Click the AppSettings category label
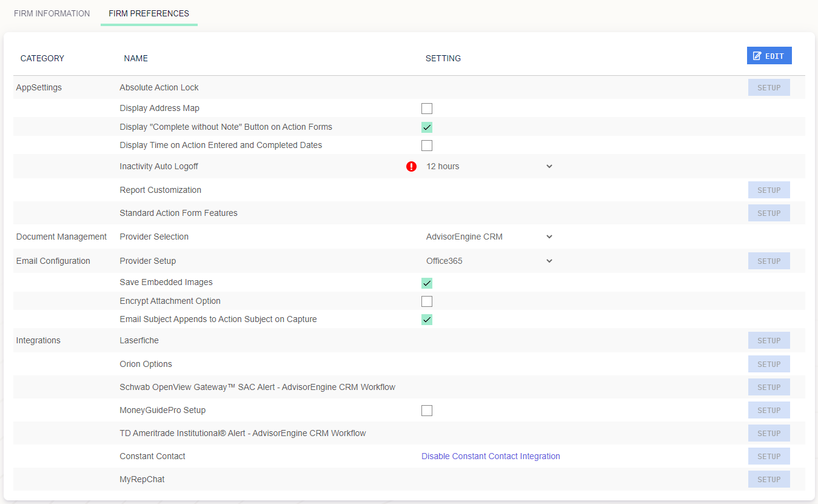 (x=39, y=87)
